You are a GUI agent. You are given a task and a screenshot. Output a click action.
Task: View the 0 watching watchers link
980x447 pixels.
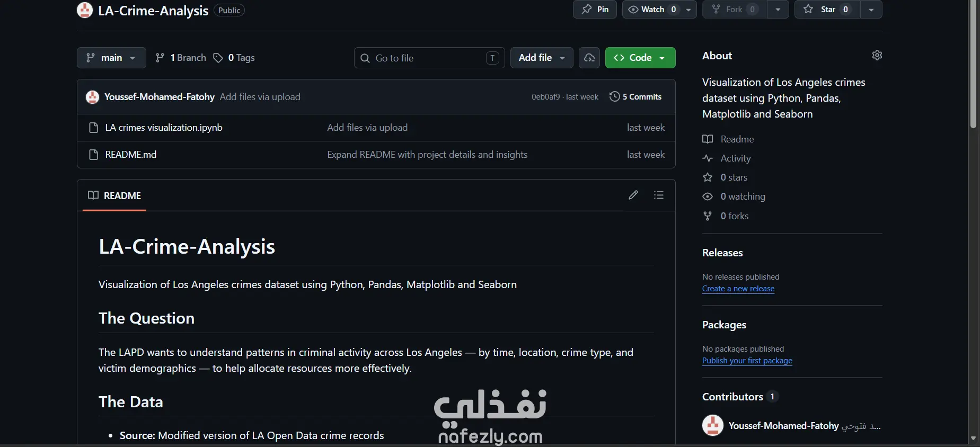click(x=734, y=196)
